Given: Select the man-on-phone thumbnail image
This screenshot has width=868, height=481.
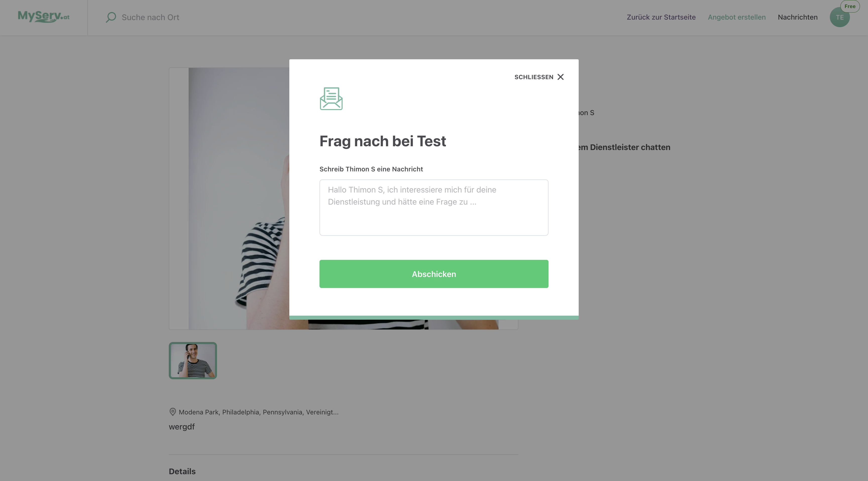Looking at the screenshot, I should (193, 360).
